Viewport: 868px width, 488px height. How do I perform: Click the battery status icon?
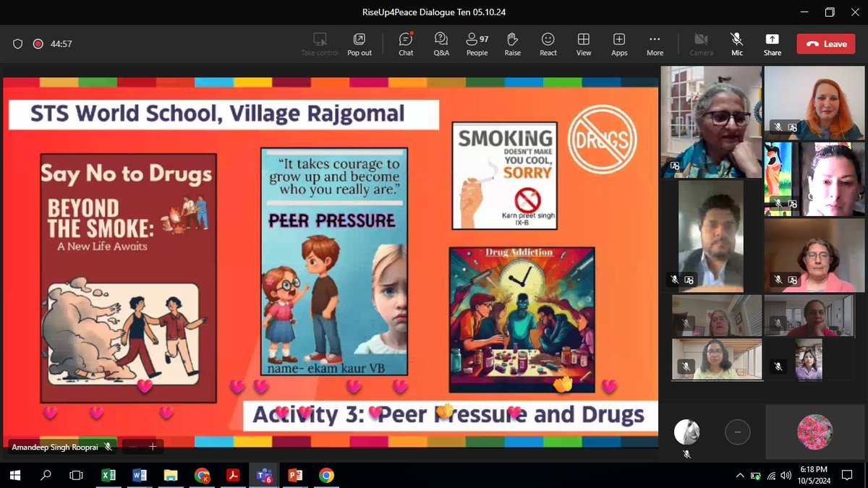(x=756, y=476)
